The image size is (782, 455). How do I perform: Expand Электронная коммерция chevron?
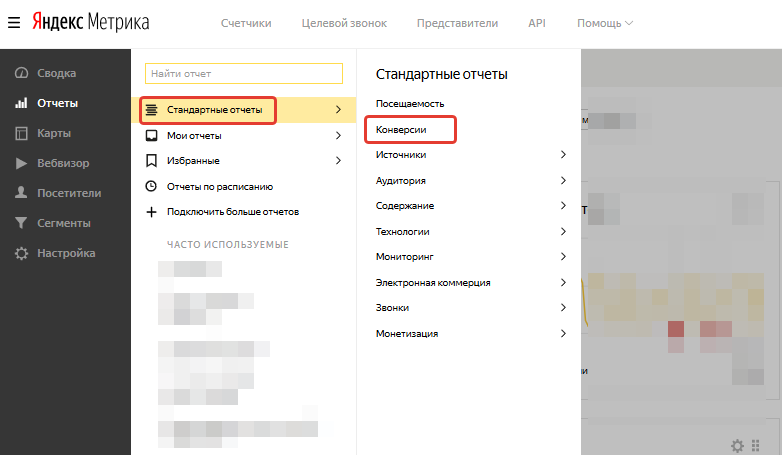(x=564, y=282)
